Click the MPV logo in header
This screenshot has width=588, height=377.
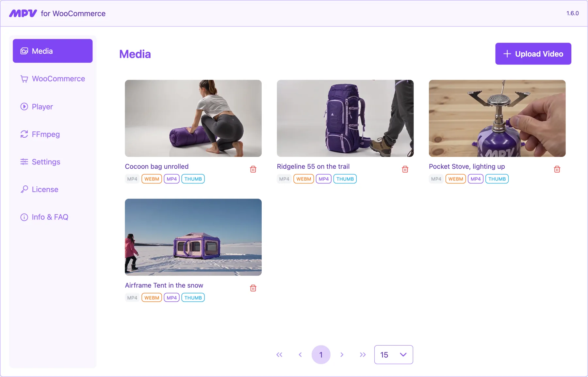(23, 13)
